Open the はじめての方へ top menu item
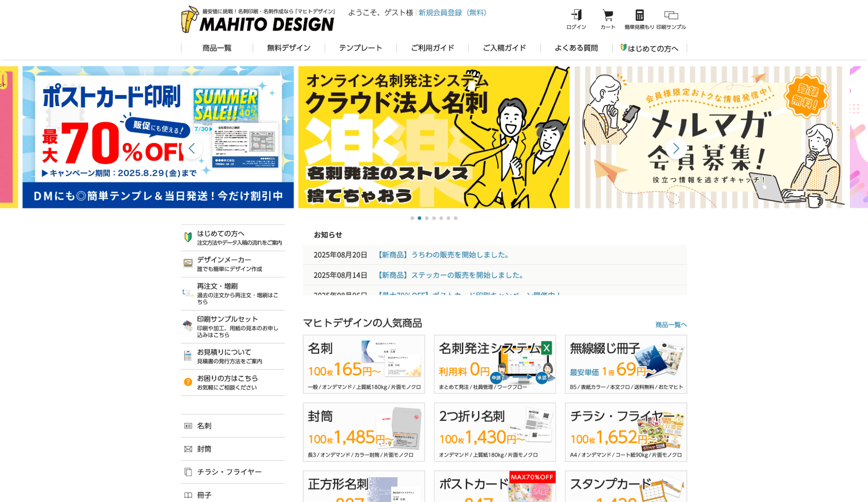Screen dimensions: 868x502 (649, 48)
